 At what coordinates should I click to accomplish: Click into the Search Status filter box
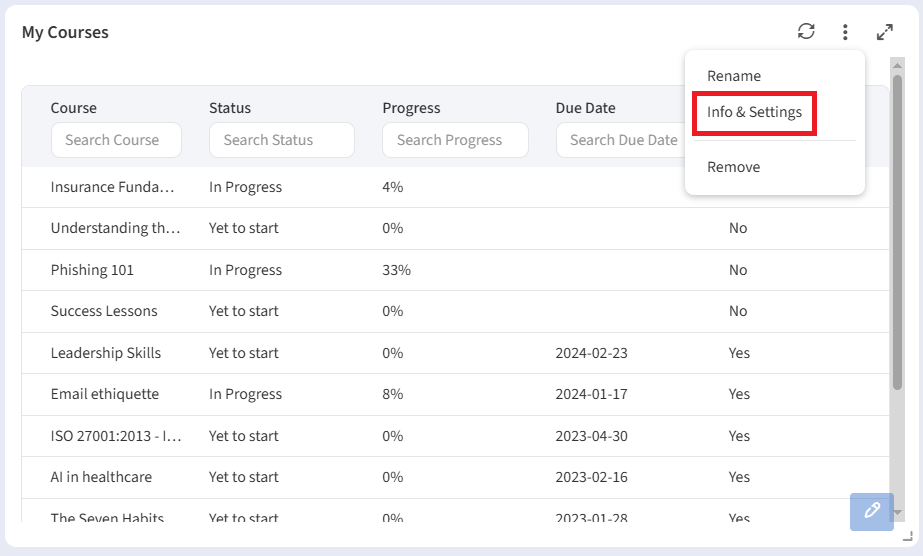click(x=281, y=140)
